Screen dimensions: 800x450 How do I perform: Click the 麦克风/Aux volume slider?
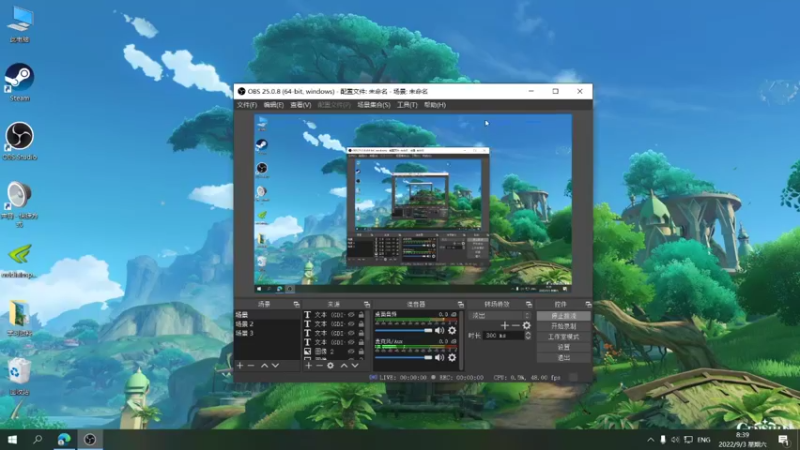click(x=404, y=358)
